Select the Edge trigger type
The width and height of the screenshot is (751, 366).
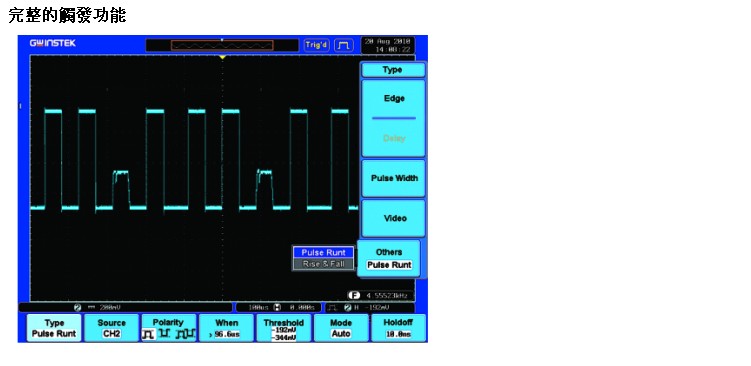point(394,99)
